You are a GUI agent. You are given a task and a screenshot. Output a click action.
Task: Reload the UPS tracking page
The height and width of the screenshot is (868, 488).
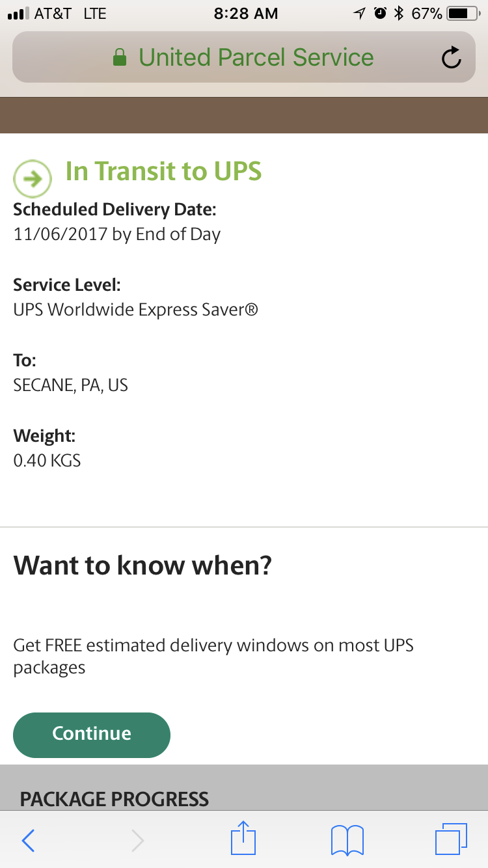point(451,58)
